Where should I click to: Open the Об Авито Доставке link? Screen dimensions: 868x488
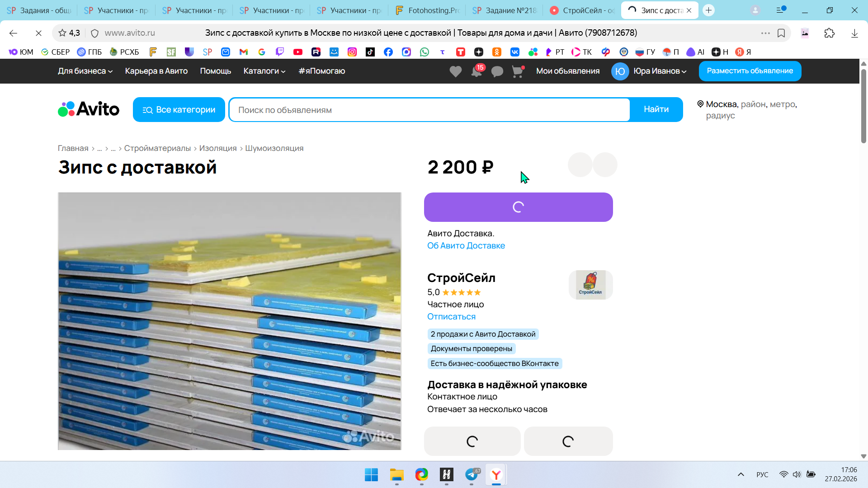(x=466, y=246)
